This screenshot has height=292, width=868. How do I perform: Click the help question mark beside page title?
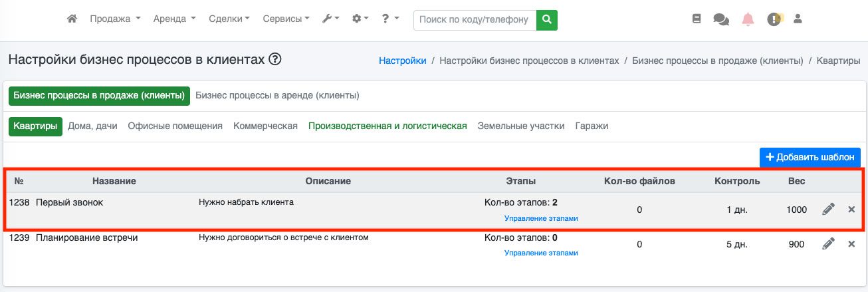(274, 59)
